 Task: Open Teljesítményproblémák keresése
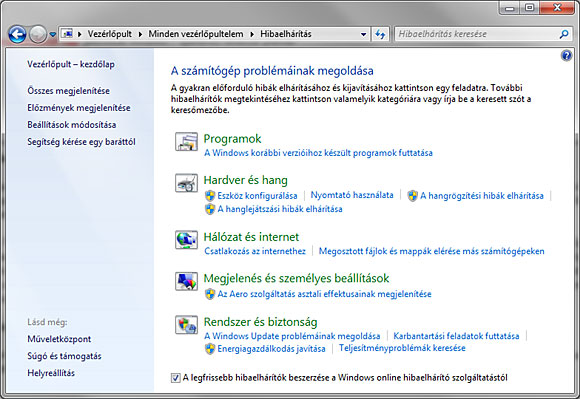coord(402,348)
